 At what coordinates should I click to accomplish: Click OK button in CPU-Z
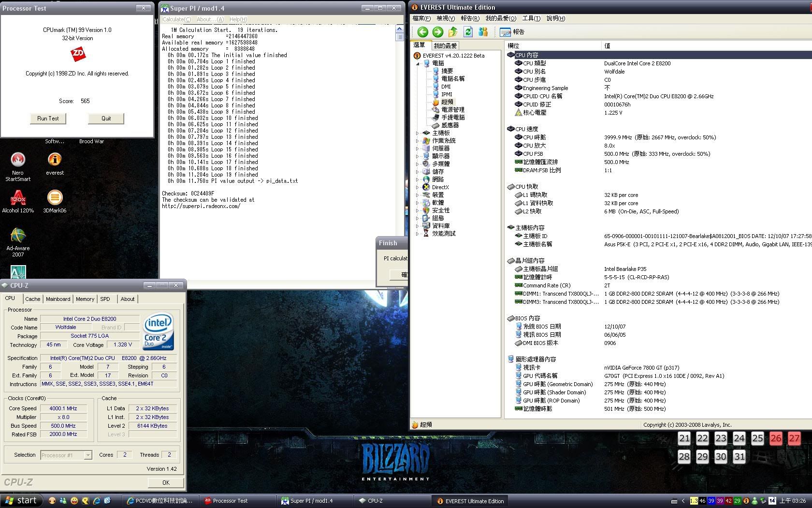pyautogui.click(x=166, y=483)
